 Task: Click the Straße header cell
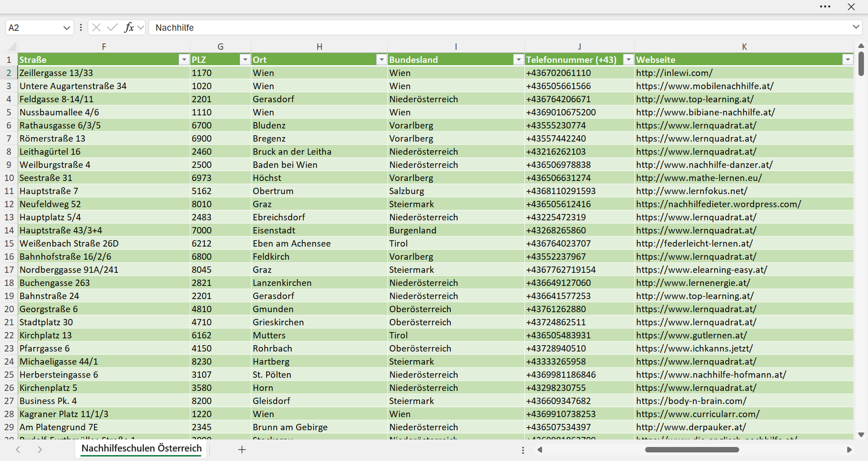(104, 60)
